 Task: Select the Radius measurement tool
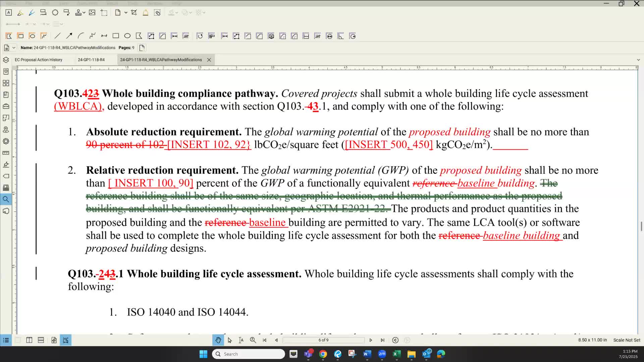tap(352, 36)
